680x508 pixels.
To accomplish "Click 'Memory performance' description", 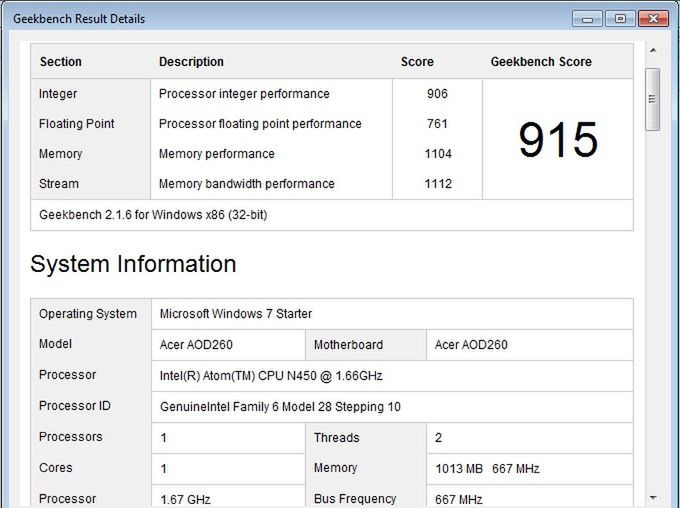I will [216, 154].
